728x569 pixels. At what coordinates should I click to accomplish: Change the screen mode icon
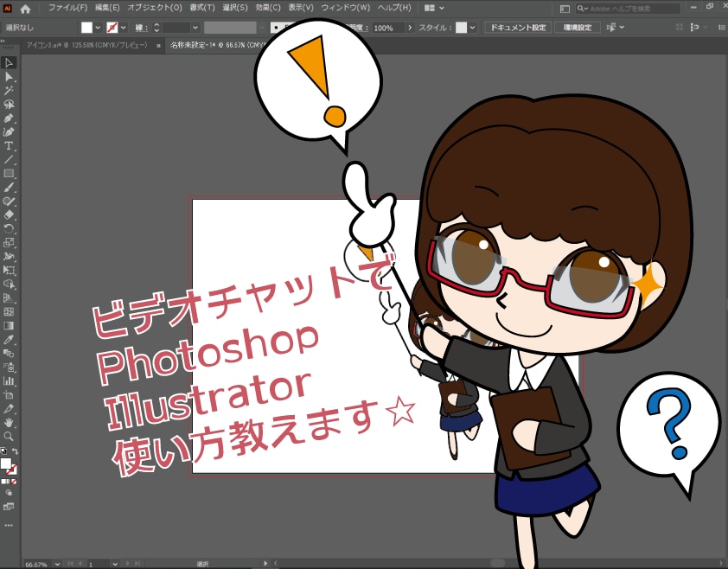click(9, 507)
